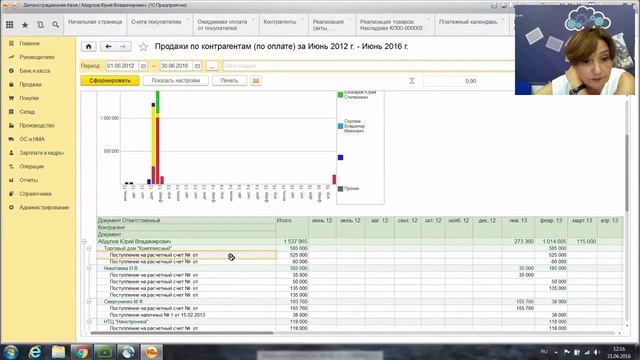Click the Итого total 1 537 965 cell
The height and width of the screenshot is (360, 640).
pos(292,242)
